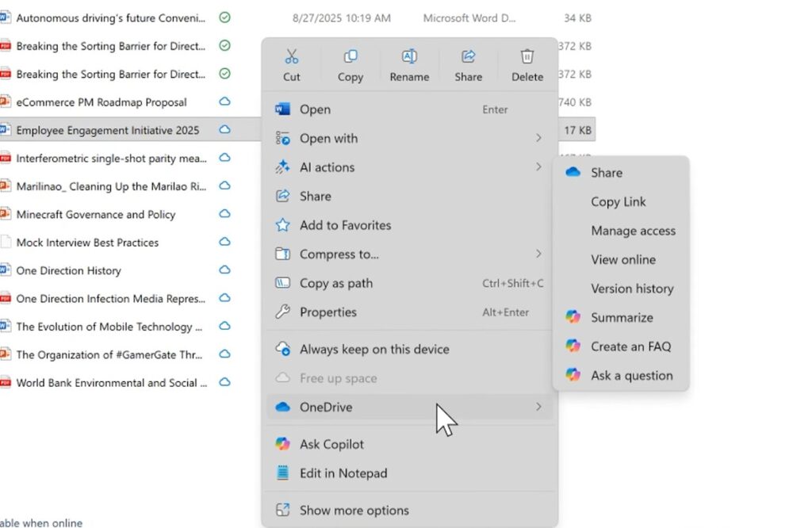Open Ask Copilot from the context menu
Viewport: 812px width, 528px height.
point(330,444)
